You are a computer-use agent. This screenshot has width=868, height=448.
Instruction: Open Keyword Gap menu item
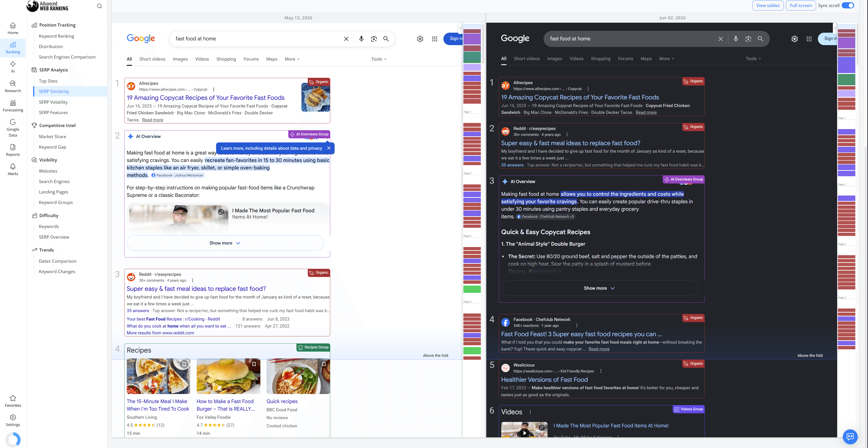coord(53,147)
